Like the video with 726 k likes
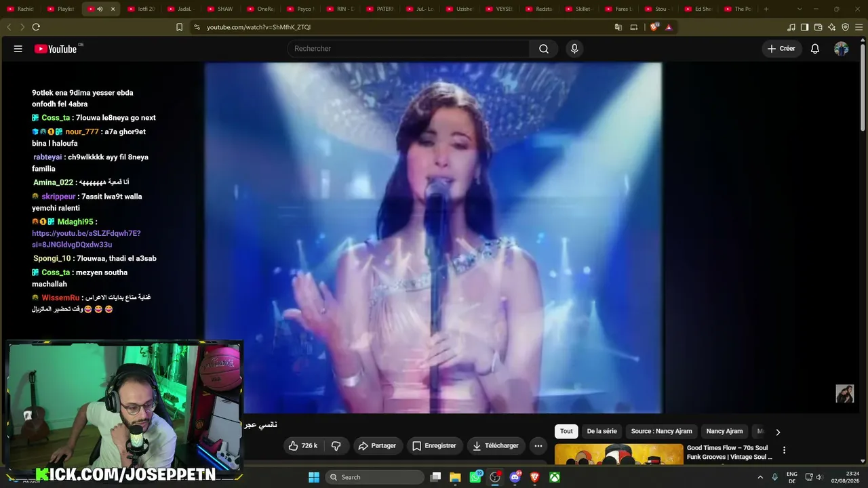The width and height of the screenshot is (868, 488). 302,446
